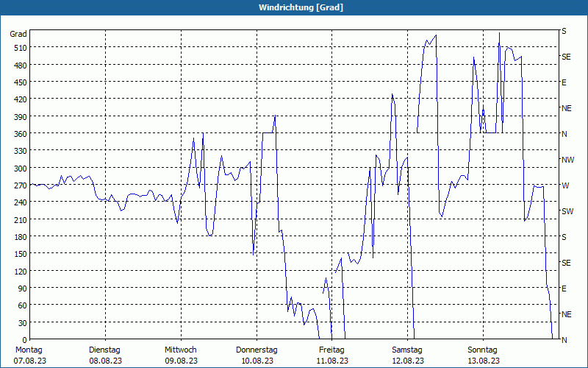Select the 510 value on the y-axis
The width and height of the screenshot is (588, 368).
21,48
